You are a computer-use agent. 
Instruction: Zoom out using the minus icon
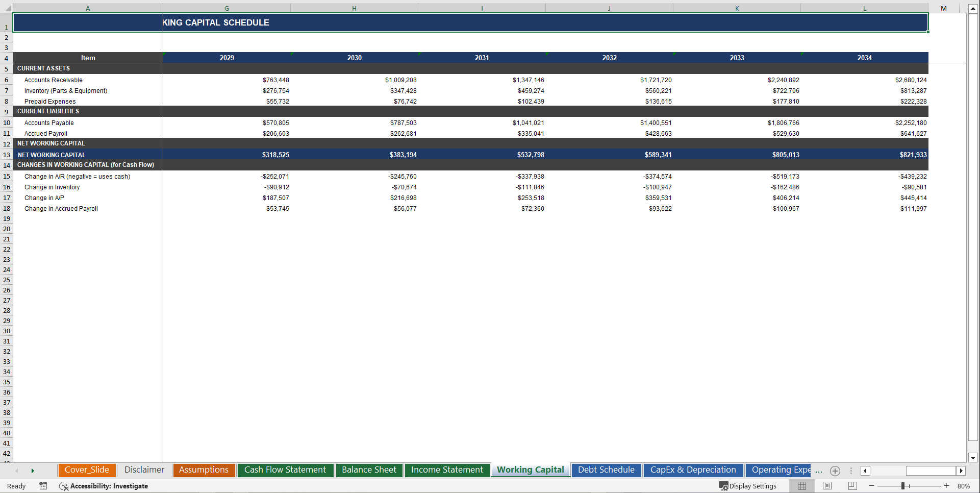pos(872,486)
